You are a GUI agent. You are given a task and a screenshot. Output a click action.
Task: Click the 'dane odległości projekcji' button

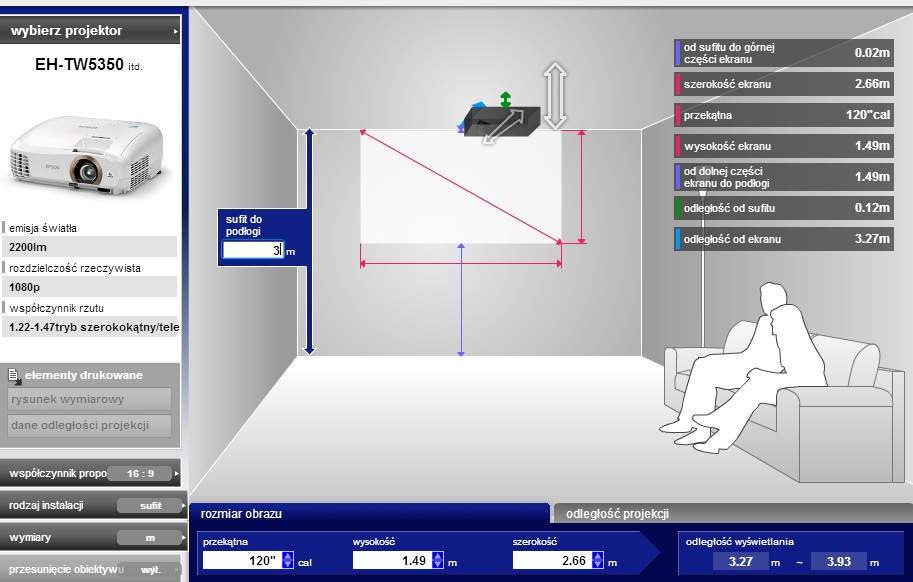click(x=90, y=425)
